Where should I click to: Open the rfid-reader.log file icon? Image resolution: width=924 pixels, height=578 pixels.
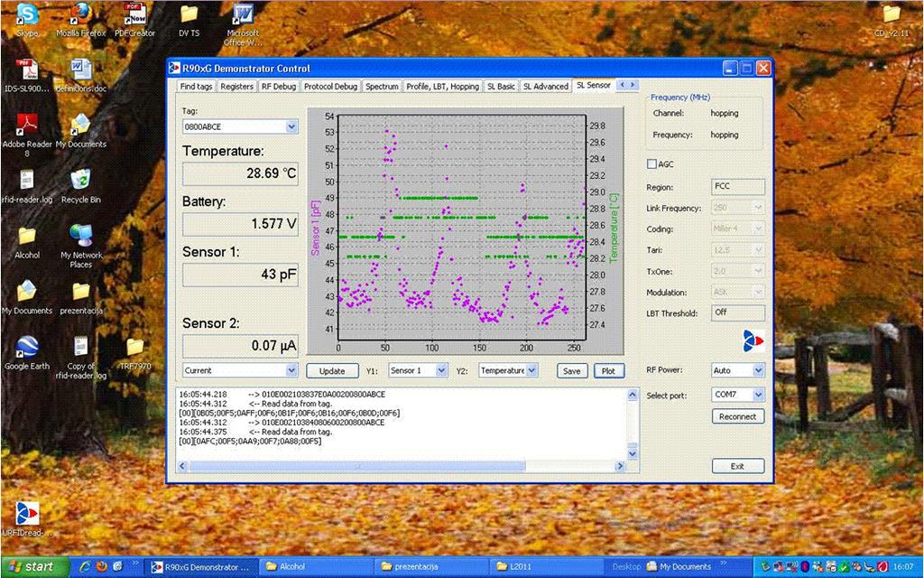[x=26, y=186]
